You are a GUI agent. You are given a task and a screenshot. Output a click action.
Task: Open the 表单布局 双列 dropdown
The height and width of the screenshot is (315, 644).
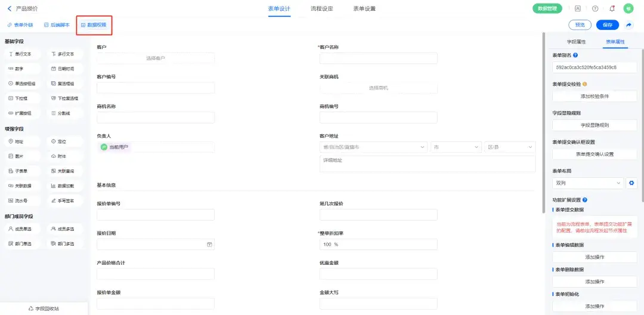click(588, 183)
